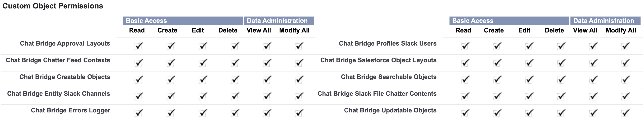644x123 pixels.
Task: Click Create checkbox for Chat Bridge Salesforce Object Layouts
Action: (497, 63)
